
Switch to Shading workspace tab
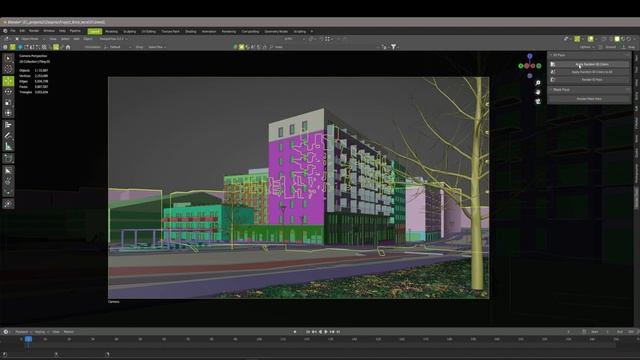(191, 31)
